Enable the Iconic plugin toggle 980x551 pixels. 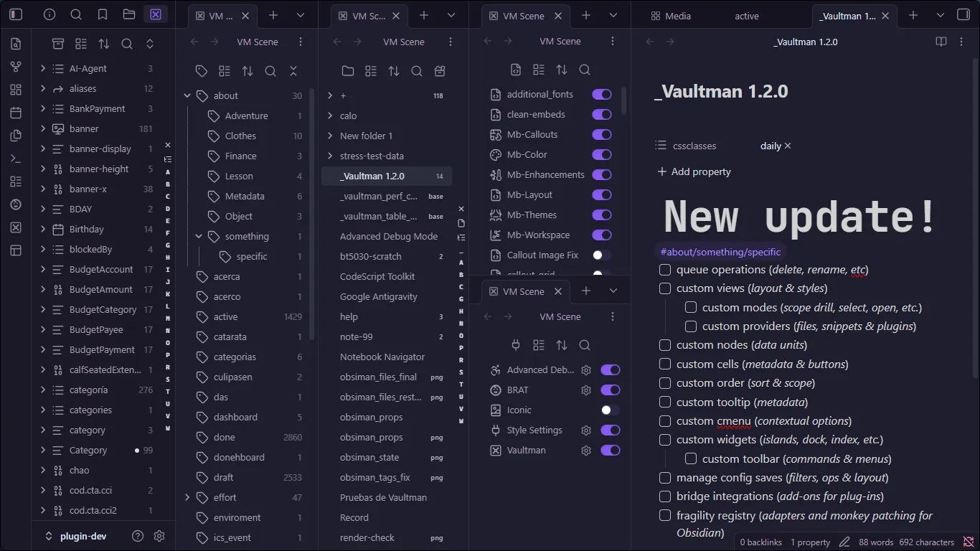tap(611, 410)
